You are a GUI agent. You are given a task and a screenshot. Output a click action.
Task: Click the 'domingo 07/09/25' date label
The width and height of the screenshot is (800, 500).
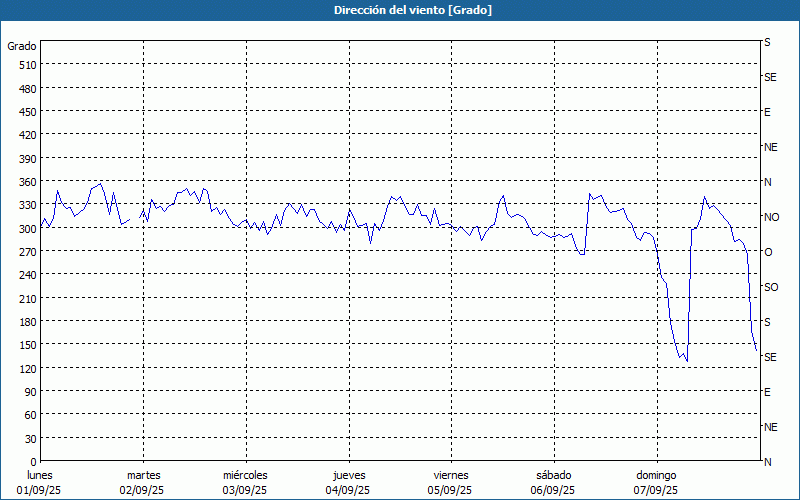[x=655, y=483]
